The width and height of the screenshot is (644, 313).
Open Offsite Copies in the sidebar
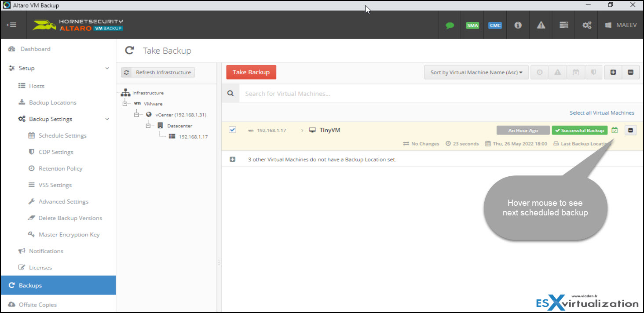pyautogui.click(x=38, y=305)
